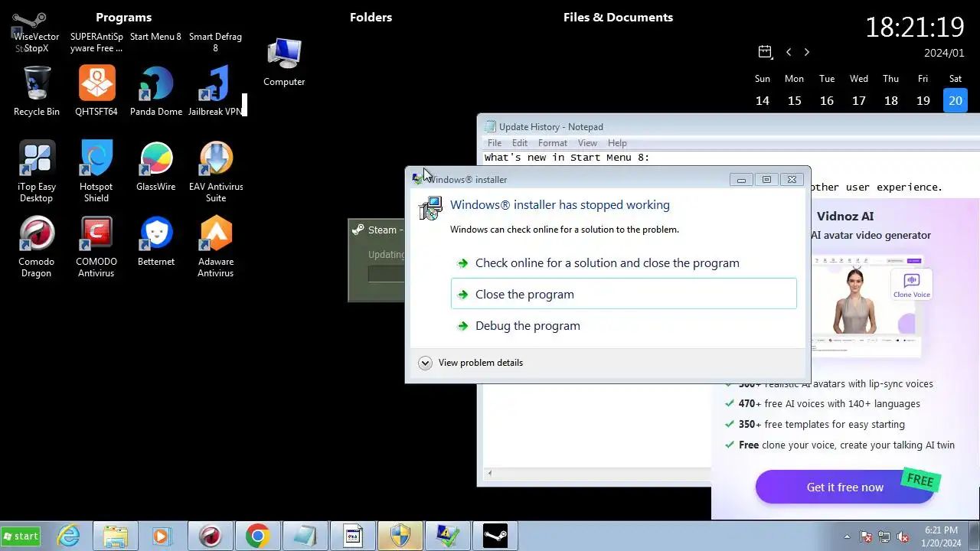Open the Panda Dome shortcut
The height and width of the screenshot is (551, 980).
click(x=156, y=91)
